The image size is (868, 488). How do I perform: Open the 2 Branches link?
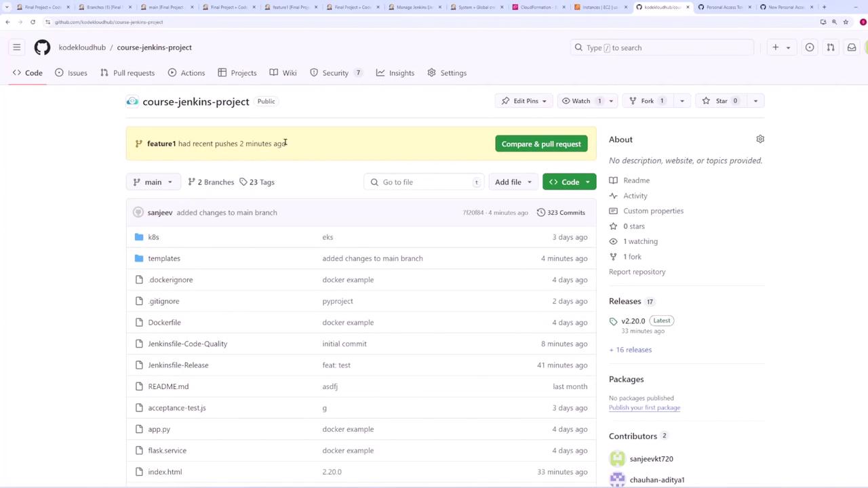click(211, 182)
